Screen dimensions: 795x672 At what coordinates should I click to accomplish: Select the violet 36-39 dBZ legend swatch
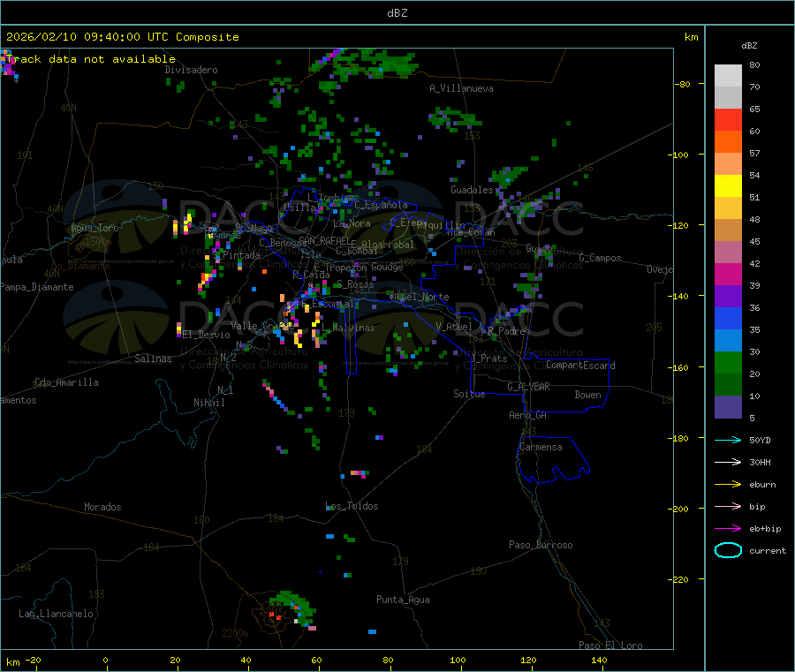[x=728, y=296]
